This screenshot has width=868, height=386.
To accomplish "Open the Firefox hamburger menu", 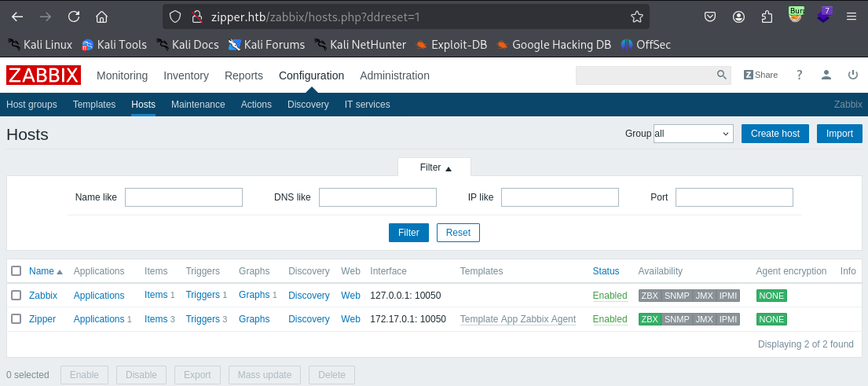I will pos(852,17).
